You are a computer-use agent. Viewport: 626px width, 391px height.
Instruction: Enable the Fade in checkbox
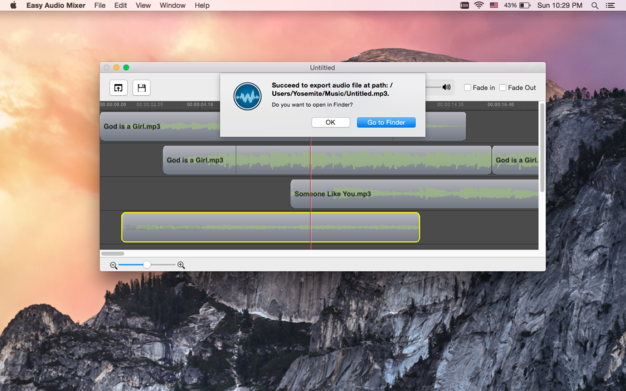tap(467, 87)
